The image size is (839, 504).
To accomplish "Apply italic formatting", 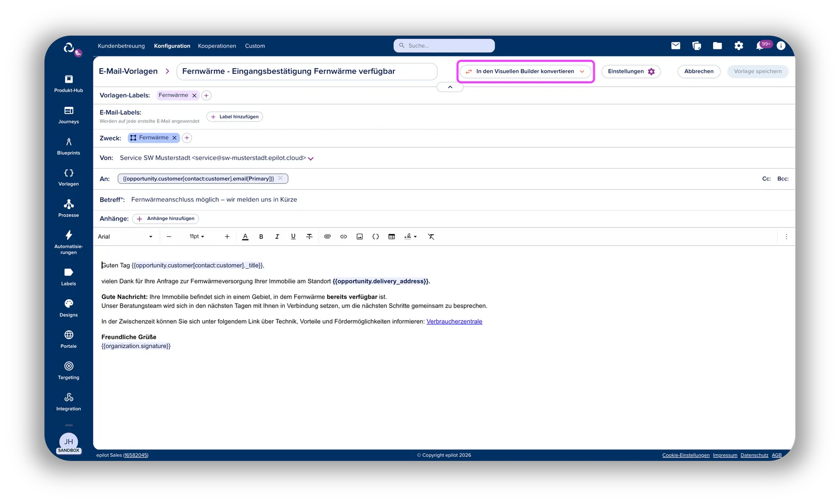I will [x=277, y=237].
